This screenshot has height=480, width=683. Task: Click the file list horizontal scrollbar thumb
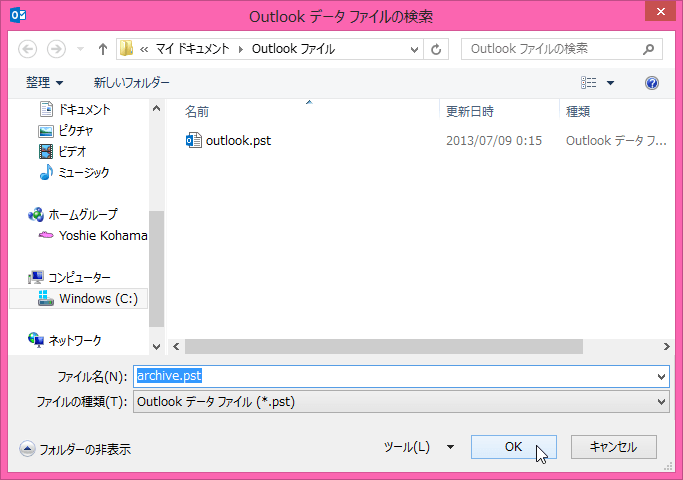pyautogui.click(x=384, y=347)
